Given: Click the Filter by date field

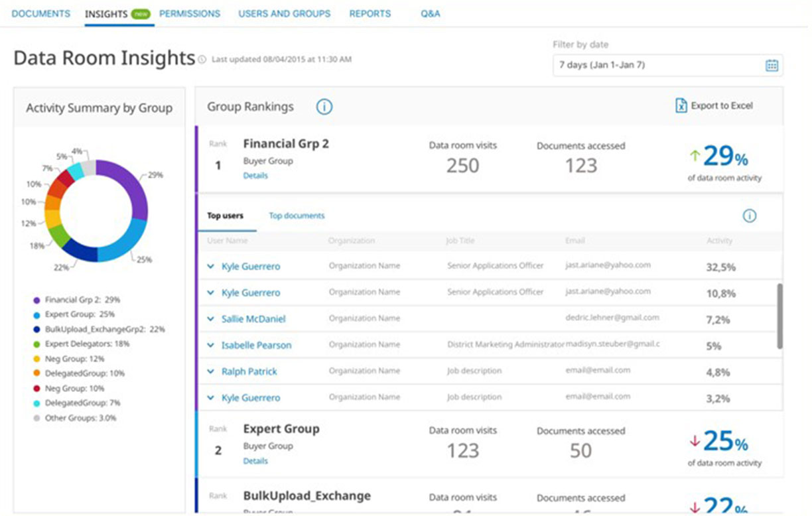Looking at the screenshot, I should [660, 65].
